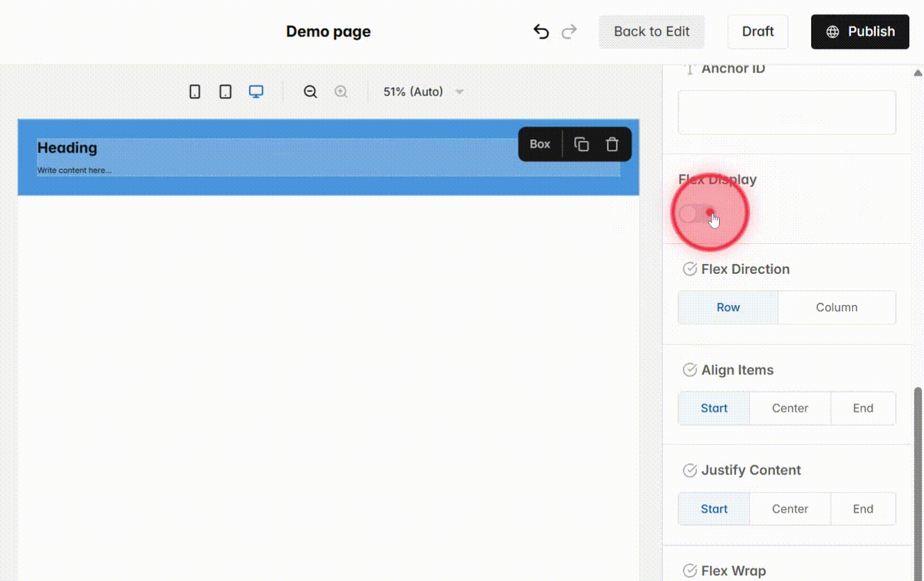The width and height of the screenshot is (924, 581).
Task: Set Flex Direction to Column
Action: point(837,307)
